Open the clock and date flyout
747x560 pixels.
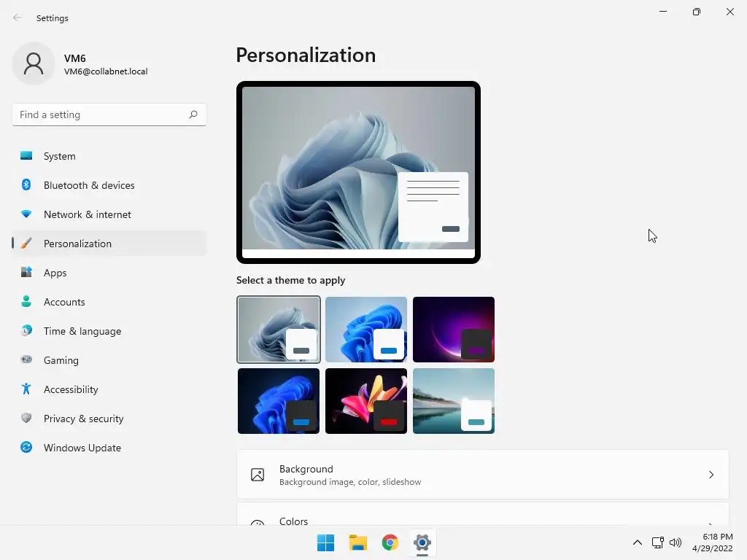click(712, 542)
